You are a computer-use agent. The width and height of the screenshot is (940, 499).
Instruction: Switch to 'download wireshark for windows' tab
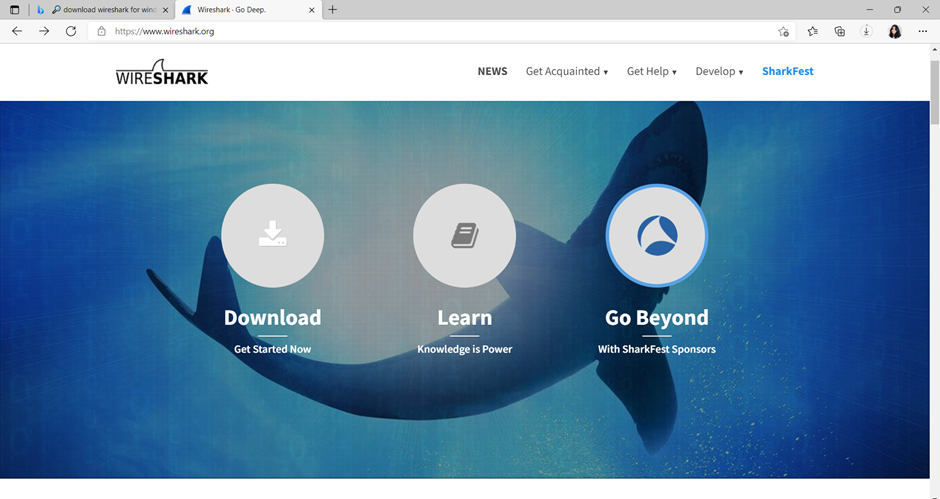pos(104,10)
